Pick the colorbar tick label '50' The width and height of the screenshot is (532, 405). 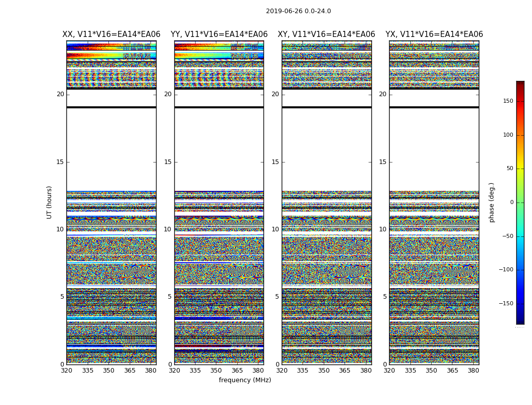pyautogui.click(x=510, y=169)
